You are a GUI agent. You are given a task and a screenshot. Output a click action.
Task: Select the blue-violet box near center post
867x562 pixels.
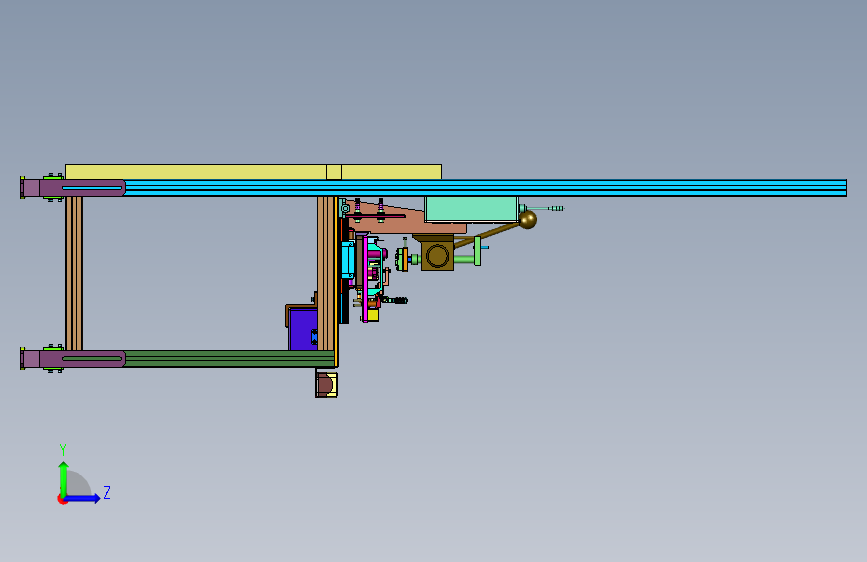coord(302,330)
